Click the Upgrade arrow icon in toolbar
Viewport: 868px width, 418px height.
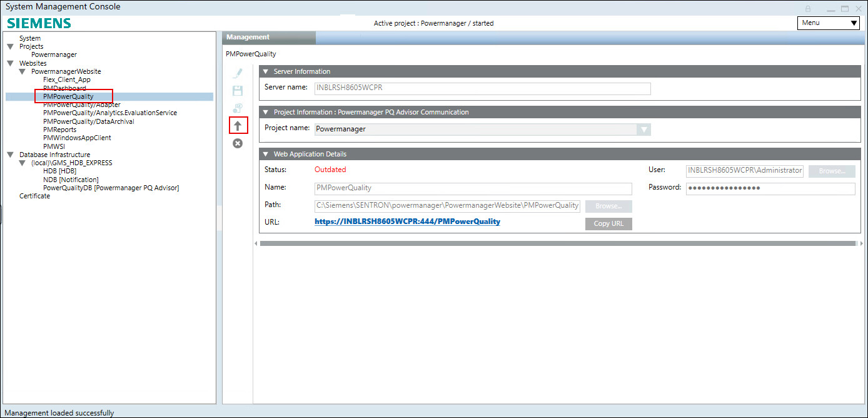point(238,126)
